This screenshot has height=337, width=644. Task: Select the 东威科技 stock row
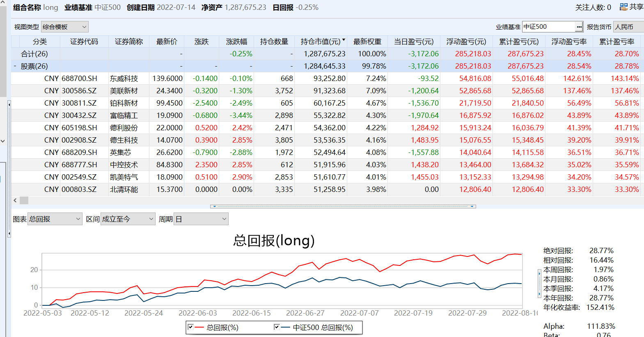coord(124,78)
